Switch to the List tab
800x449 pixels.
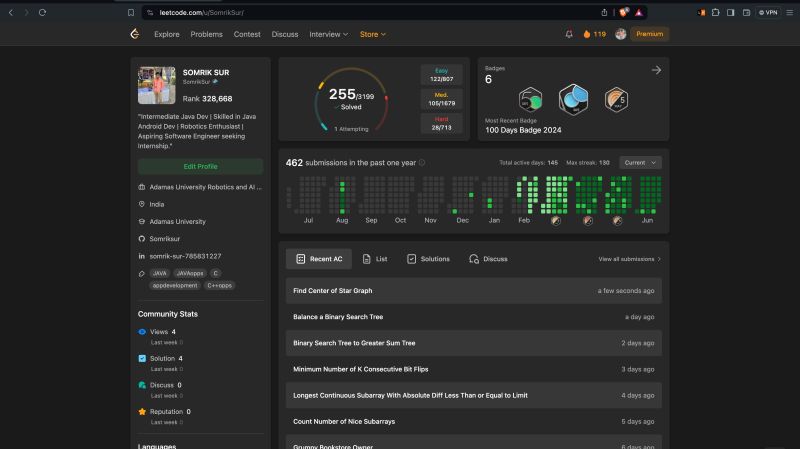coord(374,259)
